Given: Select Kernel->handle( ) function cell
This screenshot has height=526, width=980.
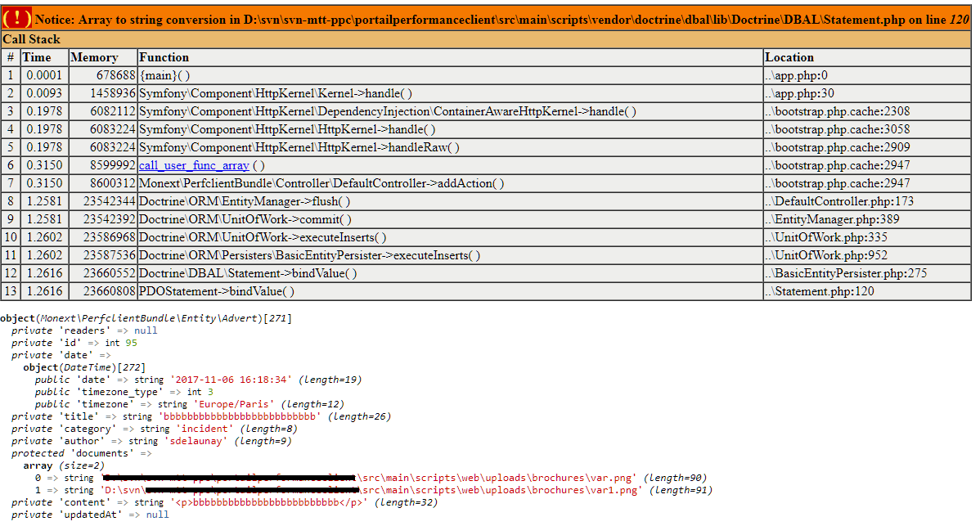Looking at the screenshot, I should click(450, 94).
